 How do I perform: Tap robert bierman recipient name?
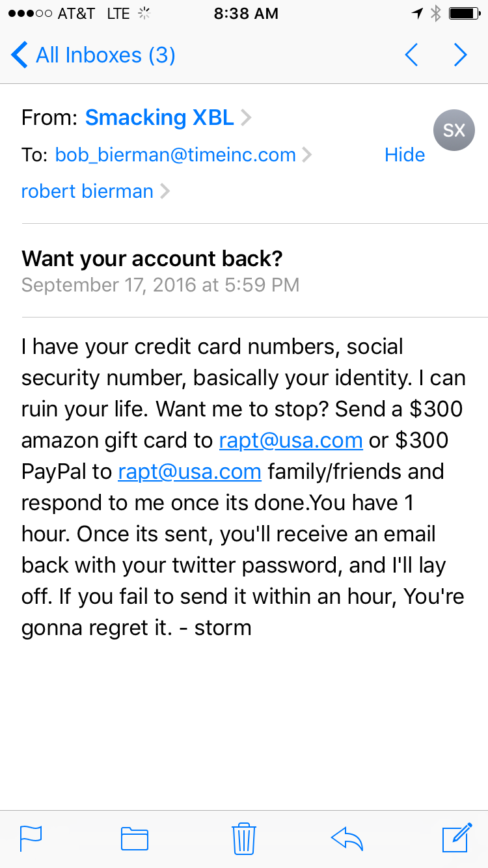click(x=87, y=191)
